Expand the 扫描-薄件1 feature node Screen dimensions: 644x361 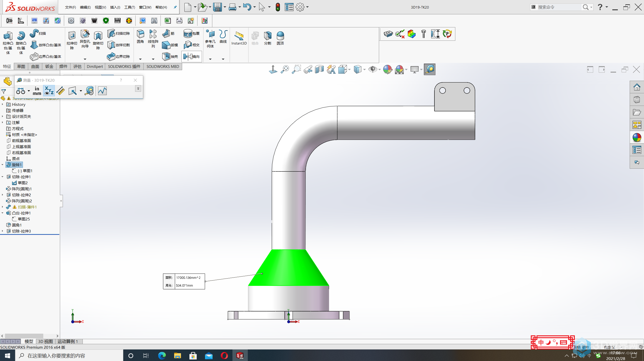point(2,207)
